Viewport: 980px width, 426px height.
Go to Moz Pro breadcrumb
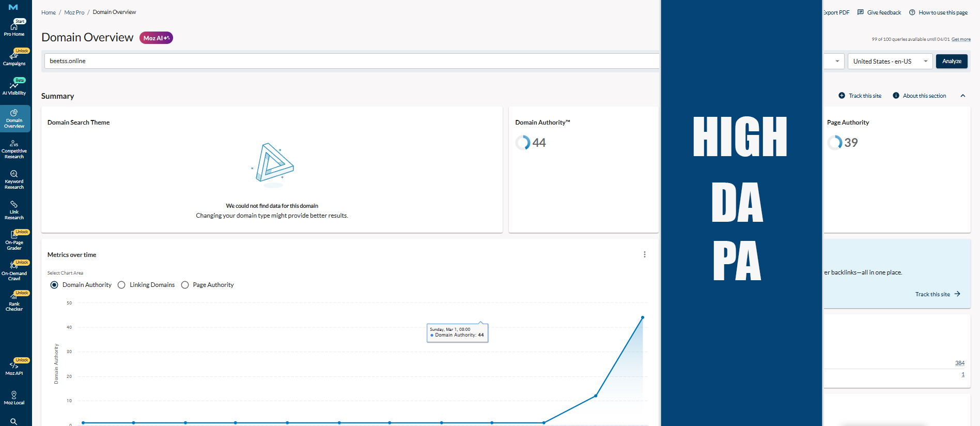pos(74,12)
